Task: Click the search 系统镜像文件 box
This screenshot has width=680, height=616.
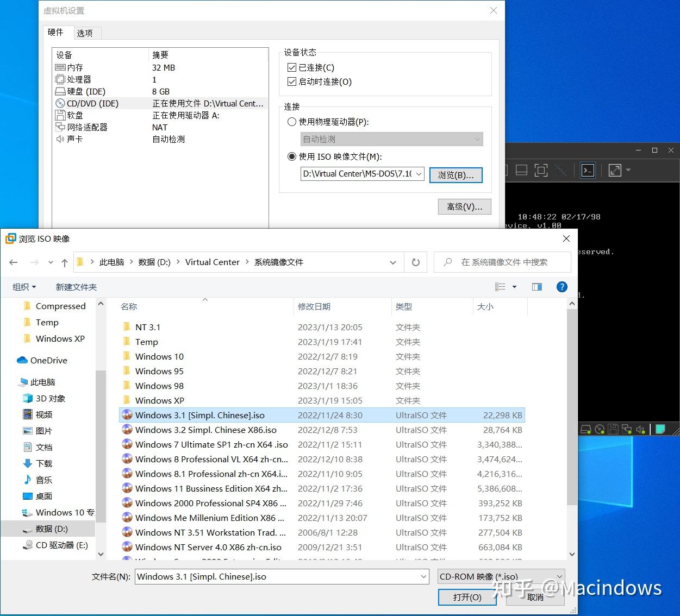Action: pyautogui.click(x=503, y=262)
